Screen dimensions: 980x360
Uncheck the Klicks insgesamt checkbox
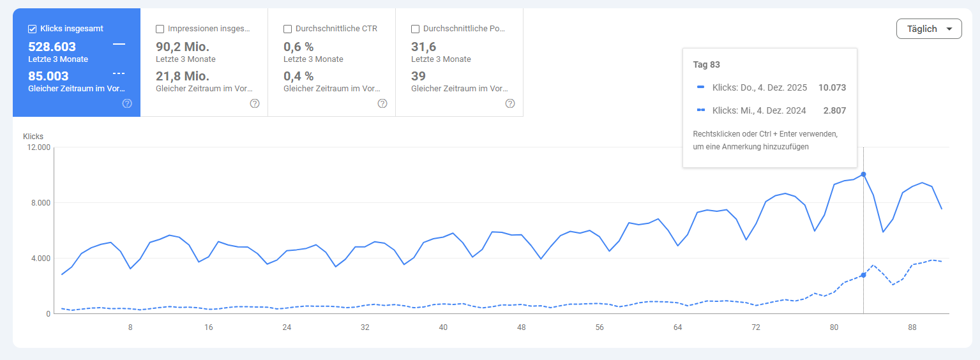coord(32,29)
